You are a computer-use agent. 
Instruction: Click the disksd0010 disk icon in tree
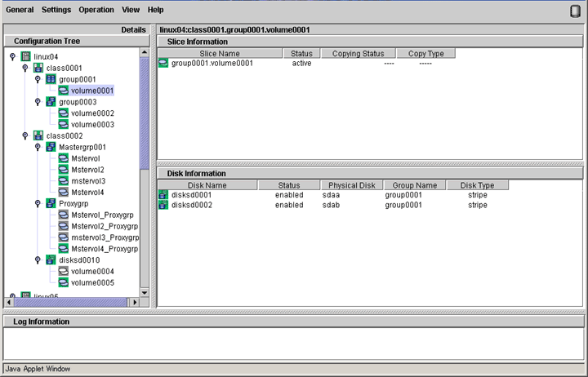pyautogui.click(x=51, y=260)
